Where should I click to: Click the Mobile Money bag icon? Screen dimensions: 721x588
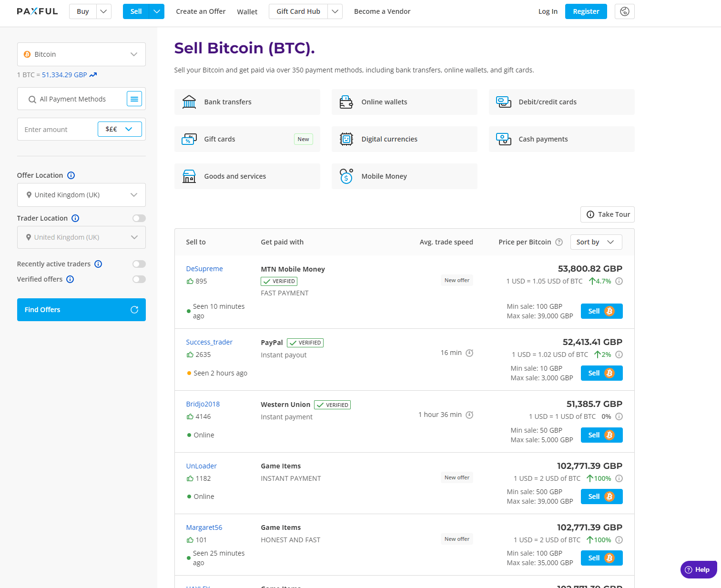[x=346, y=176]
